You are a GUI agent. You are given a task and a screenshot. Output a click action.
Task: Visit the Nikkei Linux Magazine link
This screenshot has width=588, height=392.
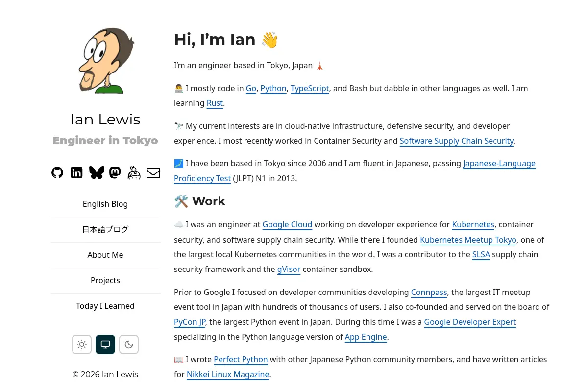click(228, 375)
